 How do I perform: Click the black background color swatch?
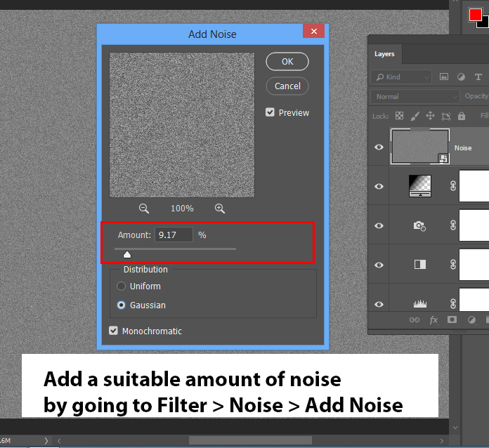(485, 23)
